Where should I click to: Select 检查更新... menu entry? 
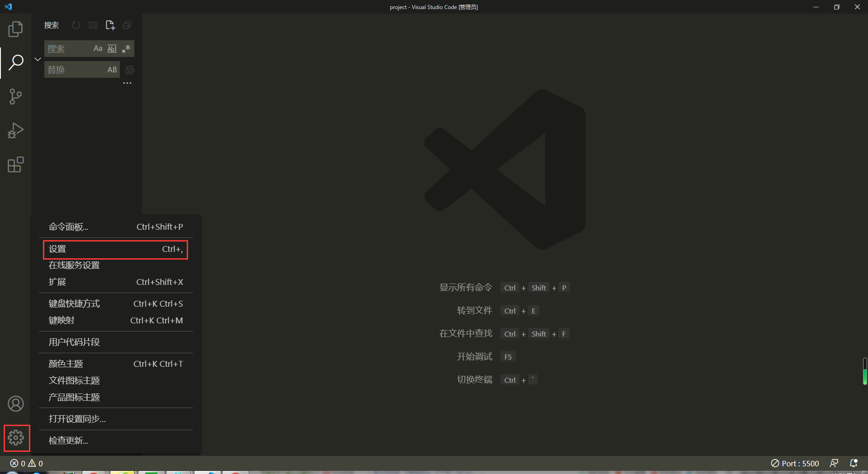tap(116, 441)
